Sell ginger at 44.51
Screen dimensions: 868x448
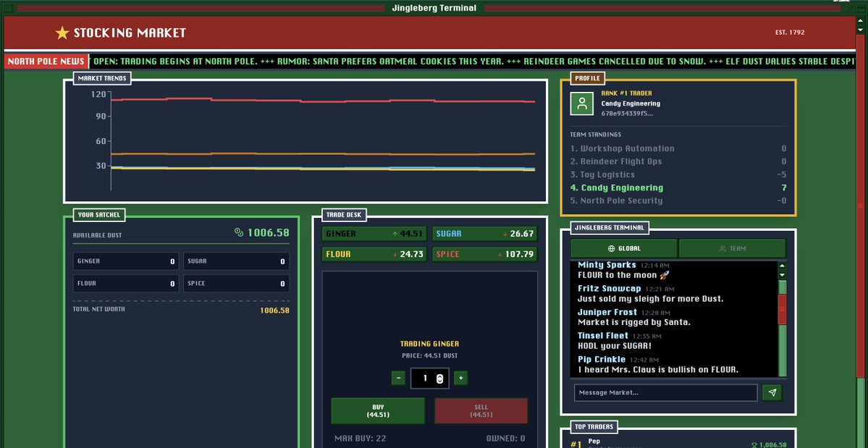coord(481,411)
